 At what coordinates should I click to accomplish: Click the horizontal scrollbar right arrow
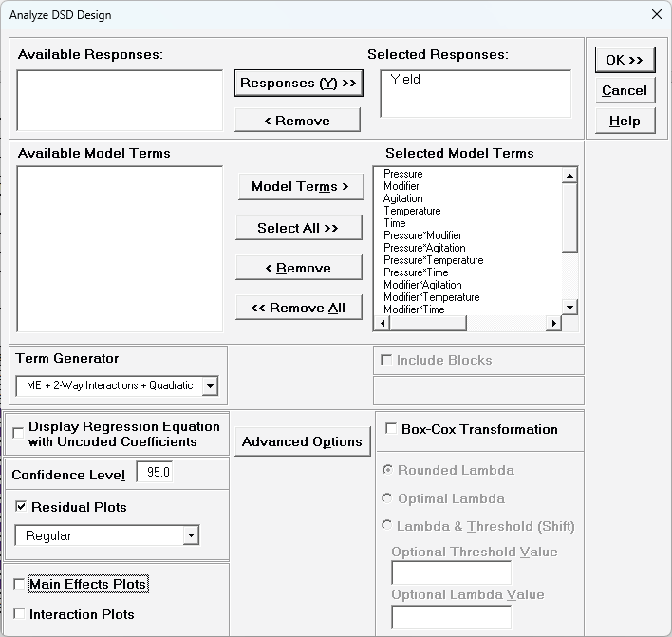click(553, 324)
